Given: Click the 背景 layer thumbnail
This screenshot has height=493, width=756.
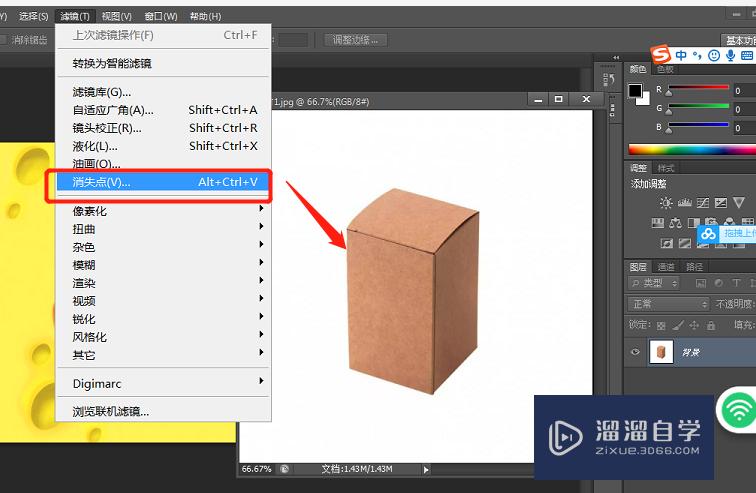Looking at the screenshot, I should pyautogui.click(x=661, y=352).
